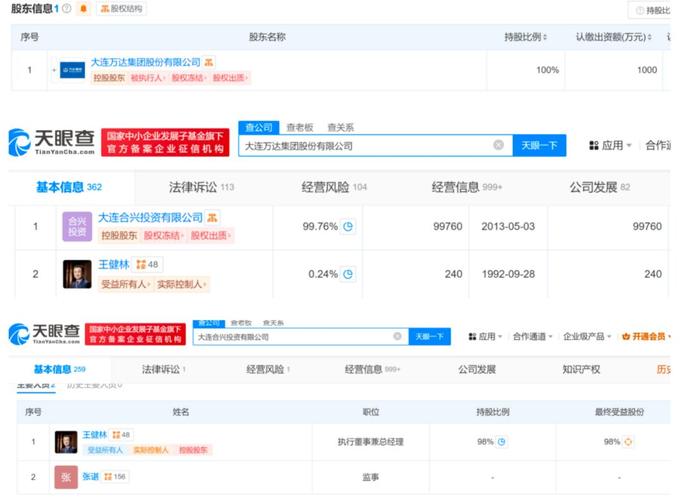
Task: Switch to the 公司发展 tab in bottom section
Action: click(x=477, y=369)
